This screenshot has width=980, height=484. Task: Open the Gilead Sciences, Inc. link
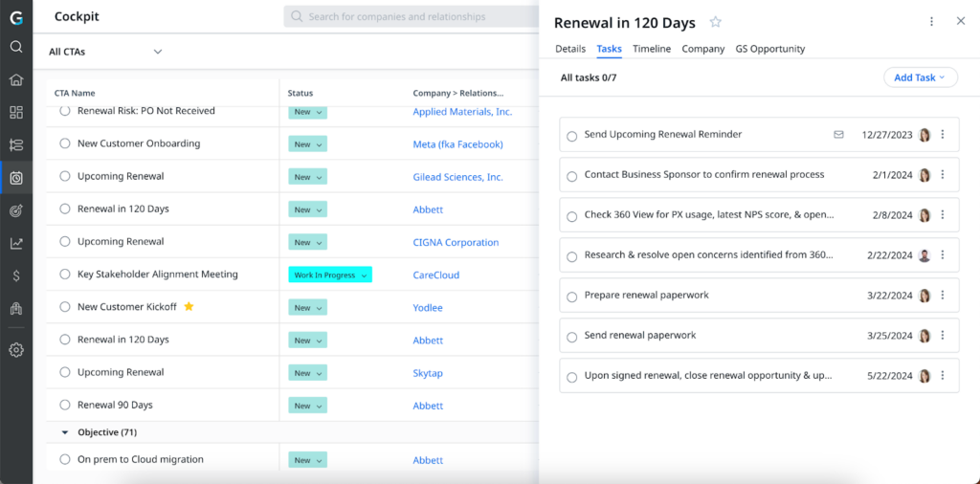pyautogui.click(x=458, y=177)
